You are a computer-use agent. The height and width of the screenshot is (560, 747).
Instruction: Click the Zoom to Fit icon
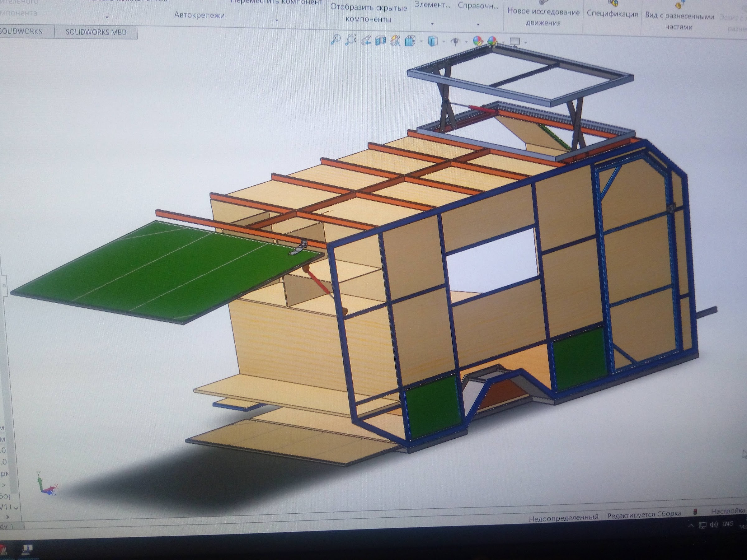click(x=336, y=40)
